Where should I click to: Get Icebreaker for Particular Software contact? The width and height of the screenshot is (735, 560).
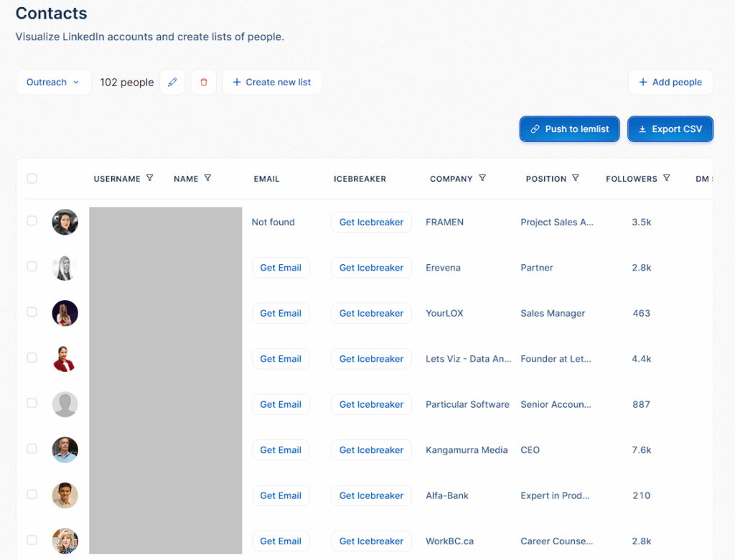pos(371,405)
